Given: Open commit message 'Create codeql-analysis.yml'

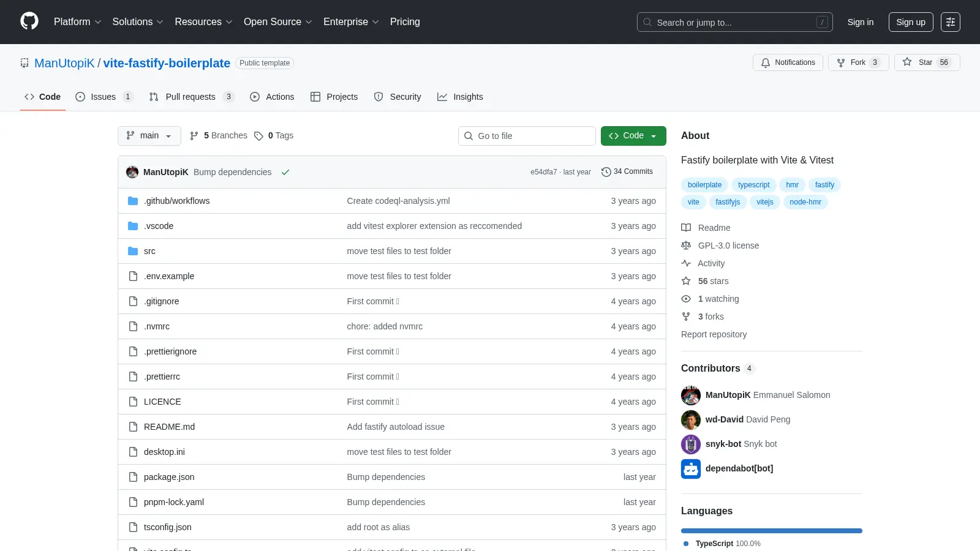Looking at the screenshot, I should (x=398, y=201).
